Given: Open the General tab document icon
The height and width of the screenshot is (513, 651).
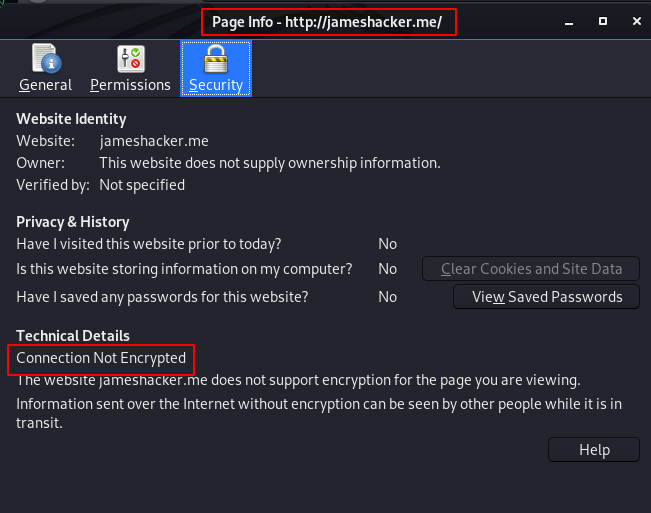Looking at the screenshot, I should point(46,59).
